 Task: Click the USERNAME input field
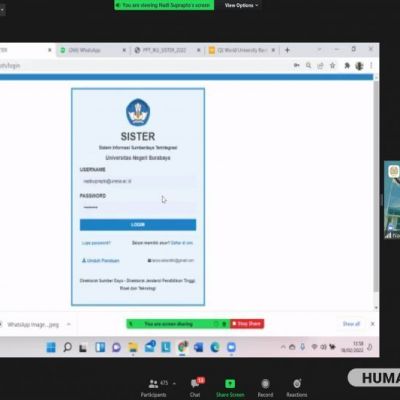138,181
